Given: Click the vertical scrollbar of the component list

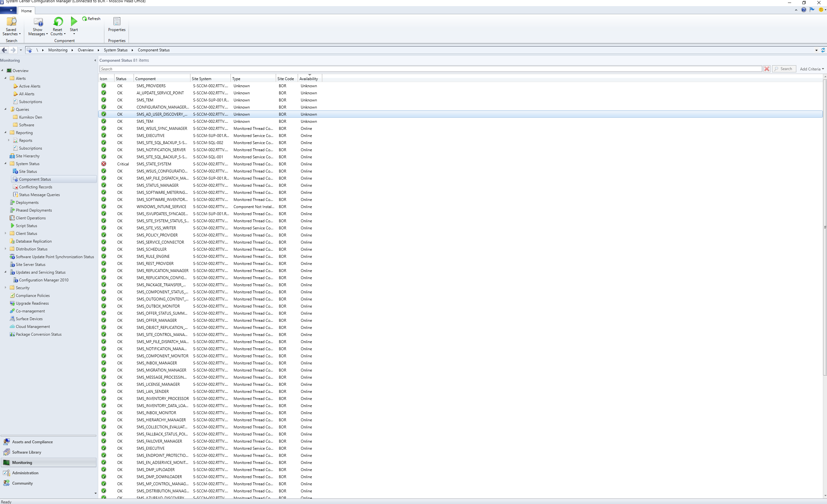Looking at the screenshot, I should click(x=825, y=227).
